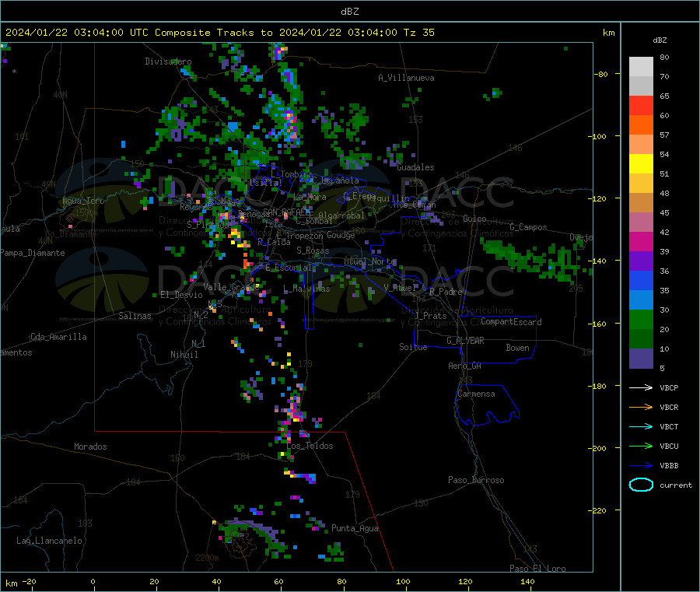Click the Guadales map label

coord(415,167)
